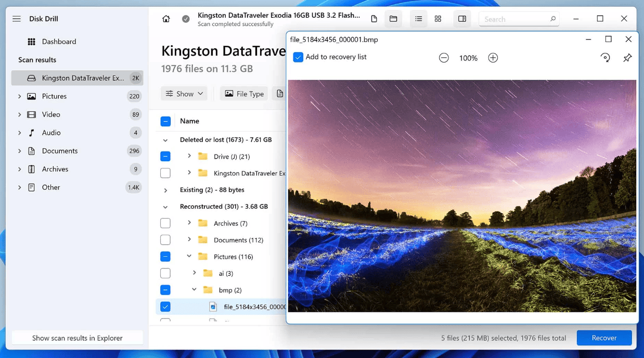Collapse the Deleted or lost group

click(x=165, y=140)
